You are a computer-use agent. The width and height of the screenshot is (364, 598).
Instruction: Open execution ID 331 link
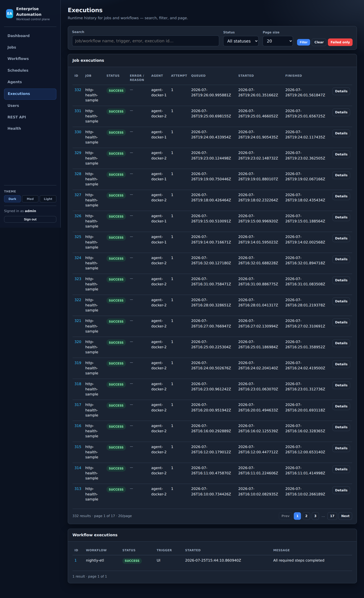(78, 111)
